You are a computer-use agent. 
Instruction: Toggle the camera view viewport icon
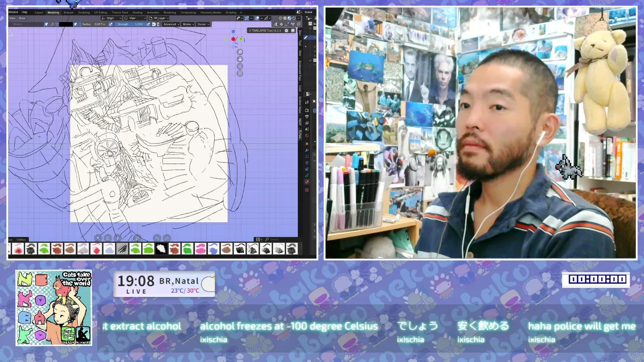click(240, 66)
